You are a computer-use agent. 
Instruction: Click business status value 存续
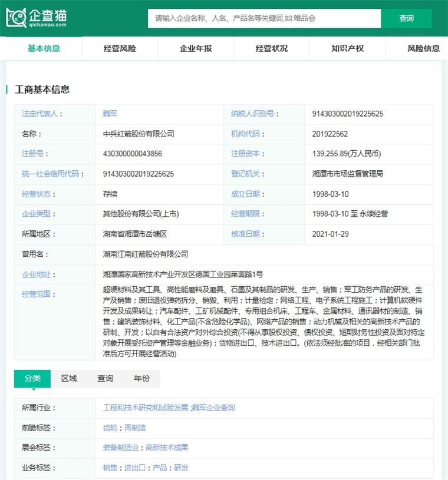[x=110, y=194]
